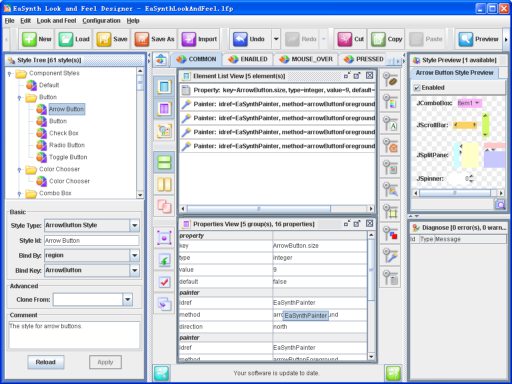Click the single panel layout icon
This screenshot has height=384, width=512.
point(164,87)
